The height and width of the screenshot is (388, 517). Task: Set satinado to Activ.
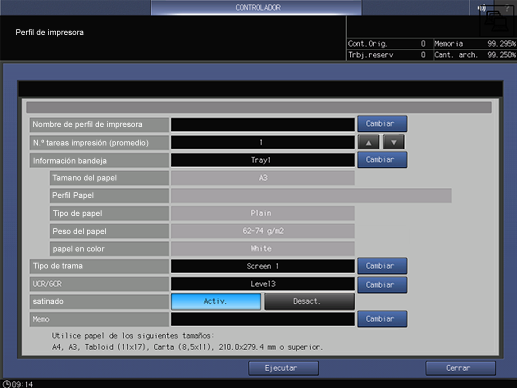(x=216, y=301)
